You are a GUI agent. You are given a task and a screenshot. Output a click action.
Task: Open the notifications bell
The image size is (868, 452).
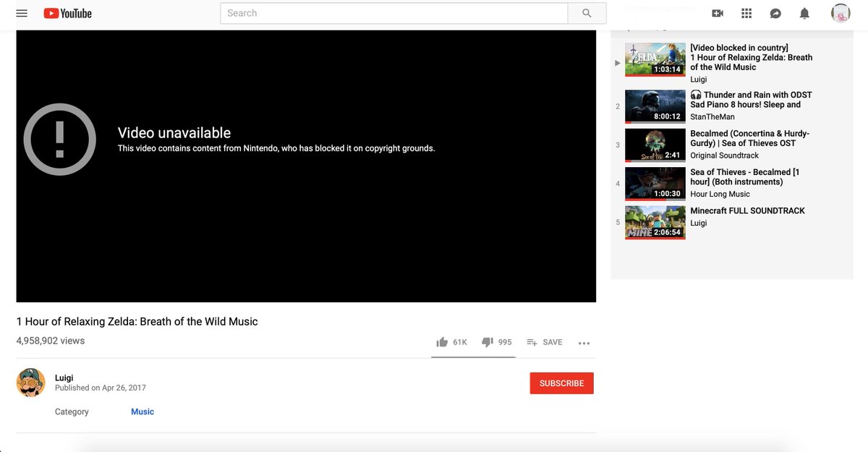pos(804,13)
